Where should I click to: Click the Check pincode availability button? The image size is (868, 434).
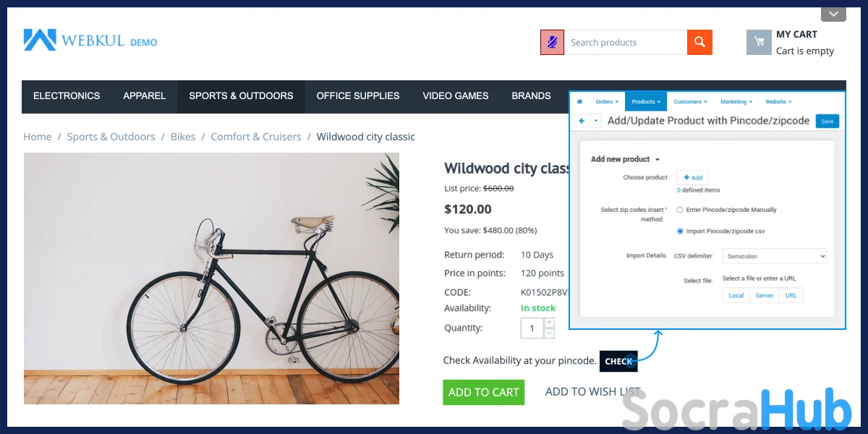(618, 361)
